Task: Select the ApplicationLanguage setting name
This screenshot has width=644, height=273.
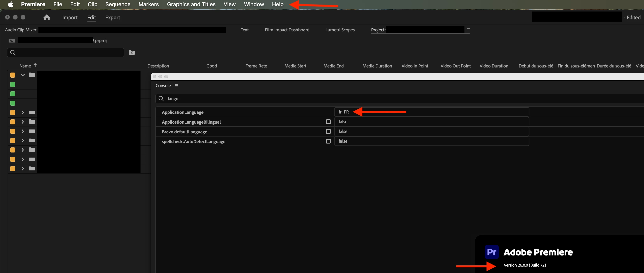Action: tap(182, 112)
